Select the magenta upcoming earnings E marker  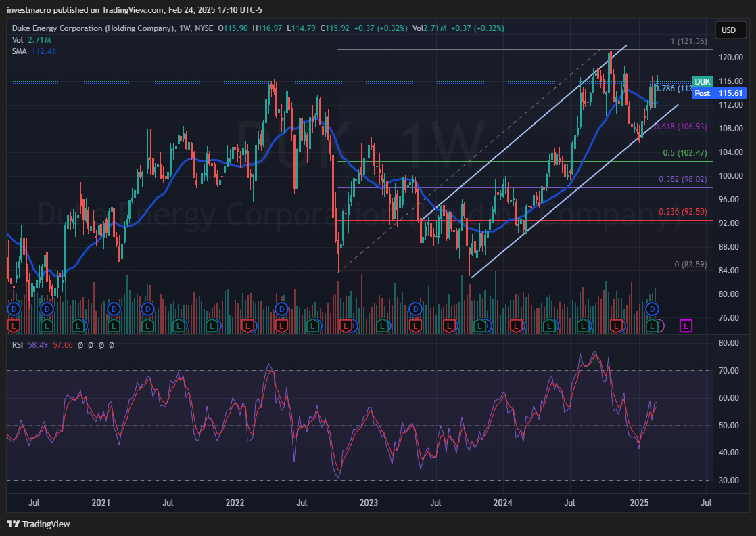click(686, 326)
